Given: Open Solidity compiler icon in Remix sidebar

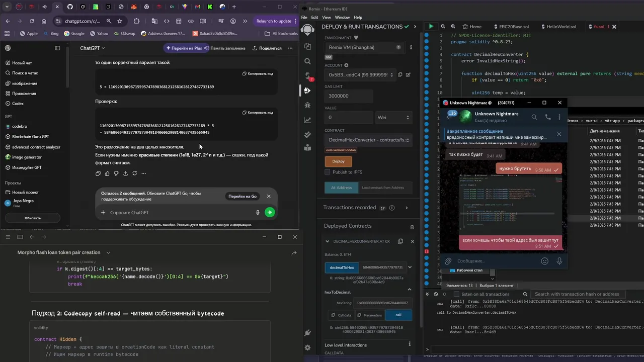Looking at the screenshot, I should (x=307, y=76).
